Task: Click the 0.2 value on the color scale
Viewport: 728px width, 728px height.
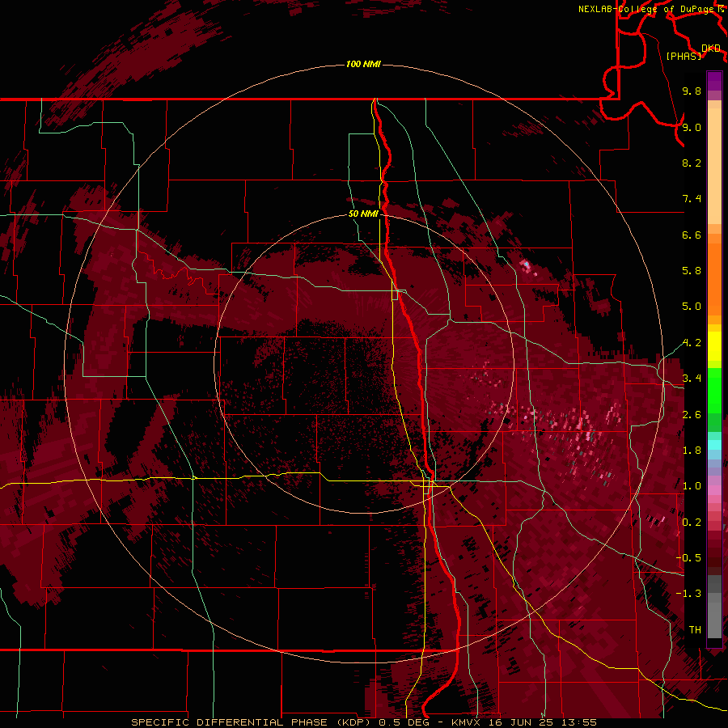Action: pyautogui.click(x=692, y=523)
